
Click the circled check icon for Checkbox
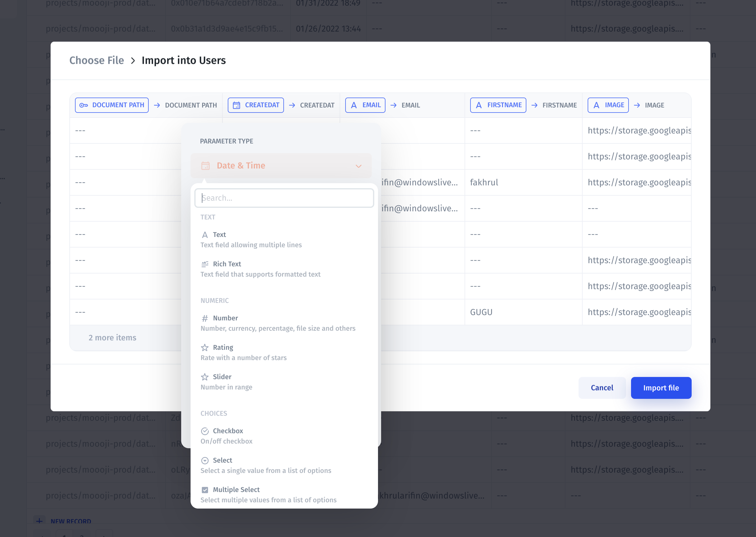coord(205,431)
